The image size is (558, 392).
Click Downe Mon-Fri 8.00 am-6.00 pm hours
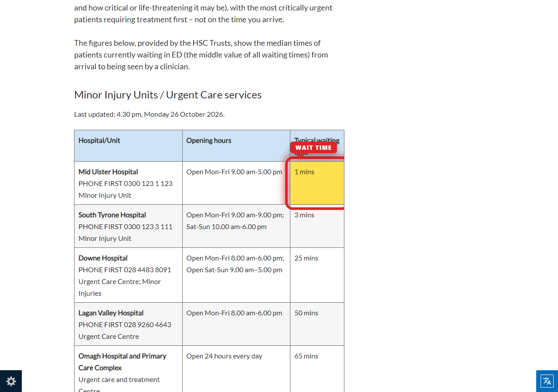coord(235,258)
